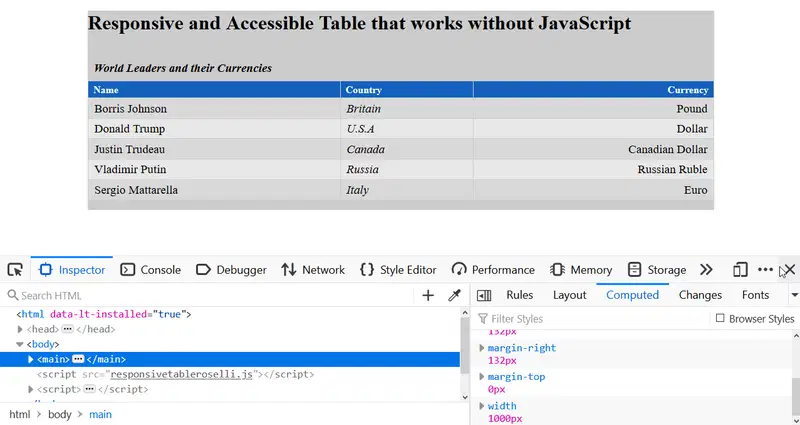This screenshot has height=425, width=800.
Task: Open the Network tab
Action: (313, 269)
